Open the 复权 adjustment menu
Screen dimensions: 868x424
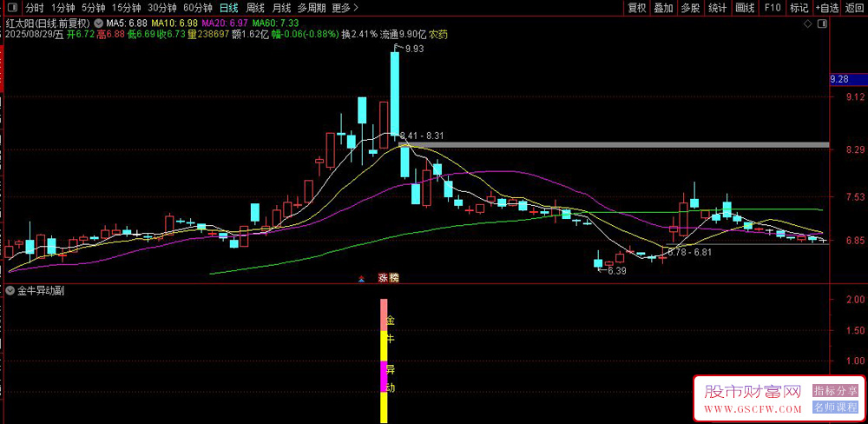[636, 8]
